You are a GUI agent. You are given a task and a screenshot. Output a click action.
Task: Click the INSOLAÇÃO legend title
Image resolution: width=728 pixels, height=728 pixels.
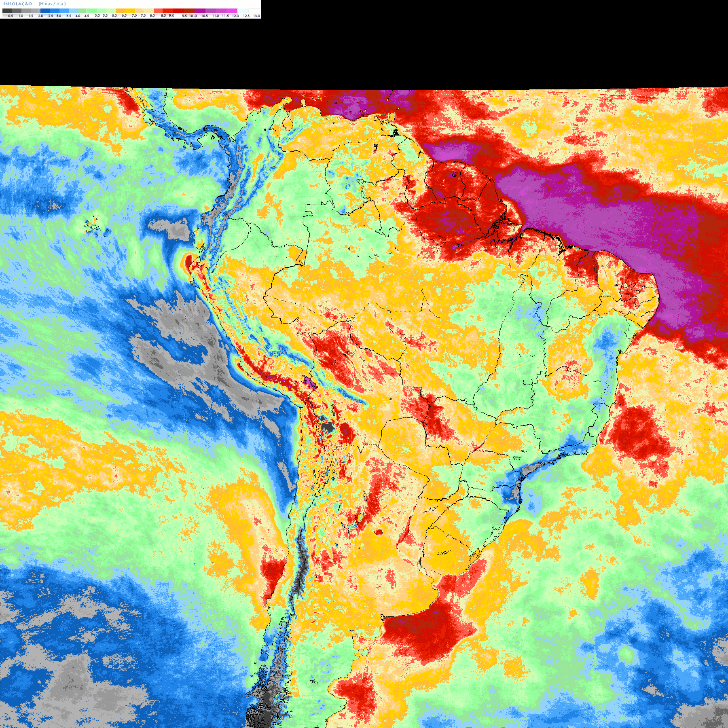tap(18, 4)
